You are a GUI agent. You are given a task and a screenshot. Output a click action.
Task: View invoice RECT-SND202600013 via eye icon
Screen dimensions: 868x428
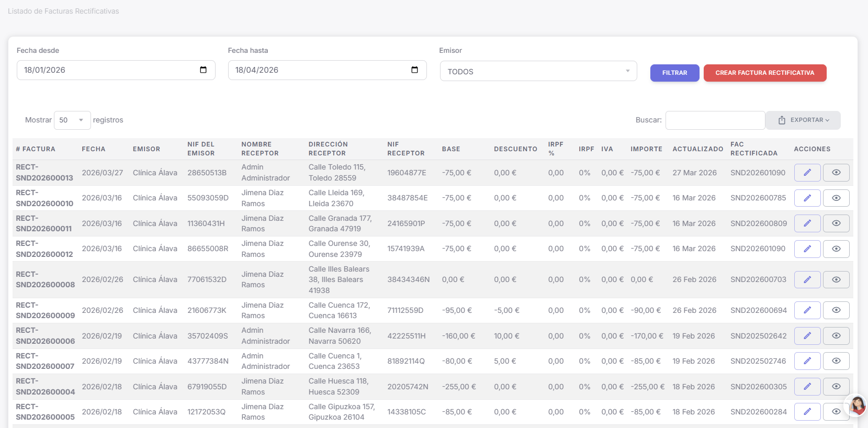(836, 173)
